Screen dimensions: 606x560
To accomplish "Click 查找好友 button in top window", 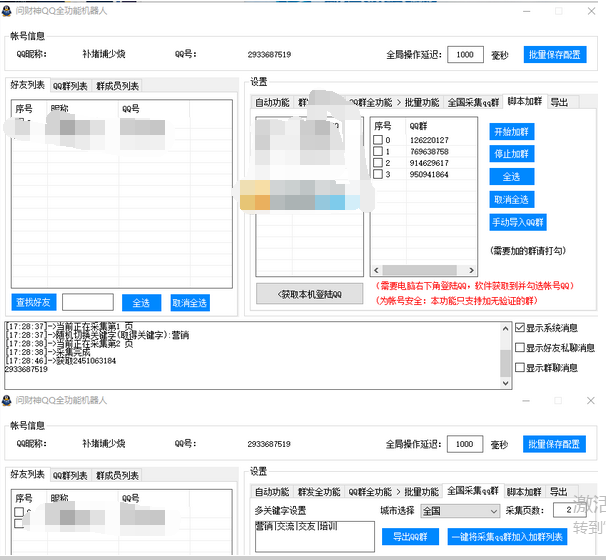I will [x=34, y=302].
